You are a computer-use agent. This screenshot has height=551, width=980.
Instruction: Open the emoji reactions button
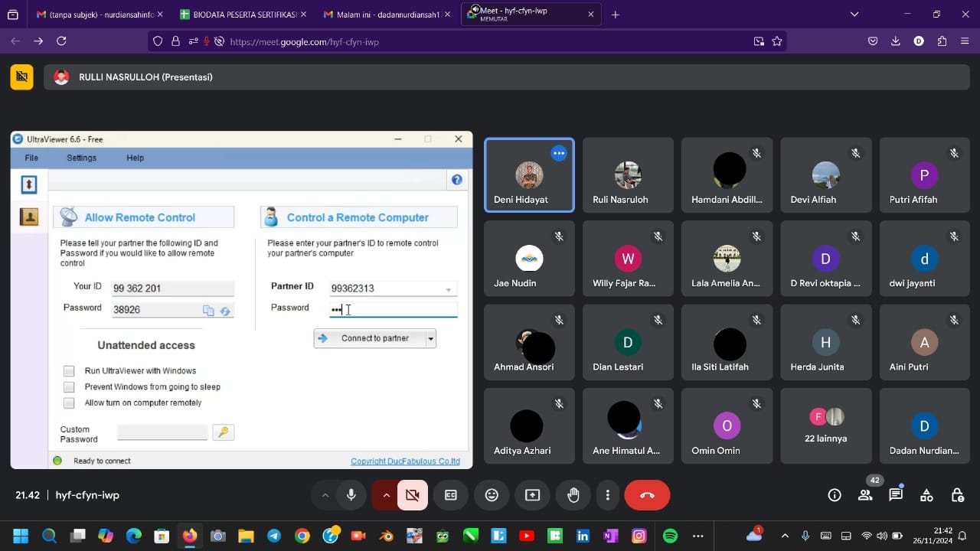492,495
